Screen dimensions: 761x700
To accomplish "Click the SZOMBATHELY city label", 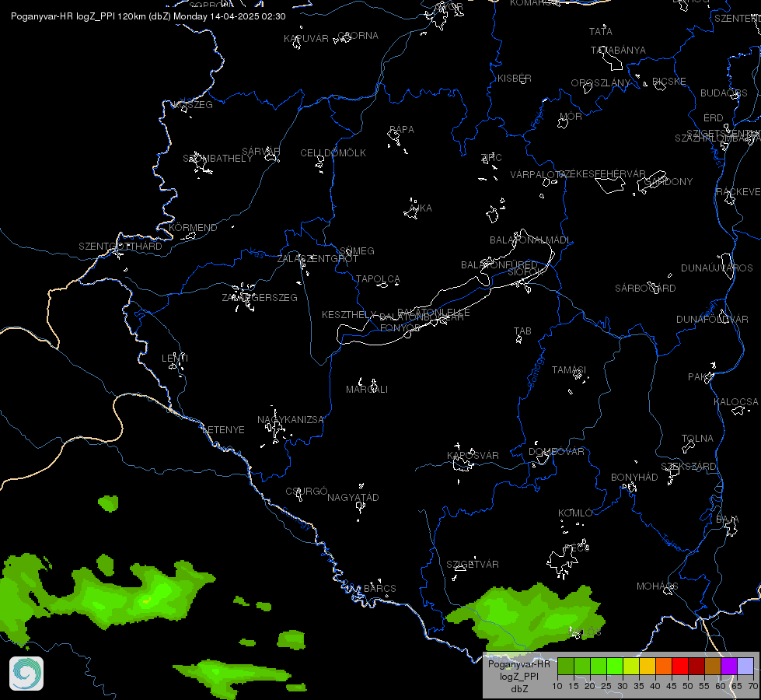I will click(x=218, y=159).
